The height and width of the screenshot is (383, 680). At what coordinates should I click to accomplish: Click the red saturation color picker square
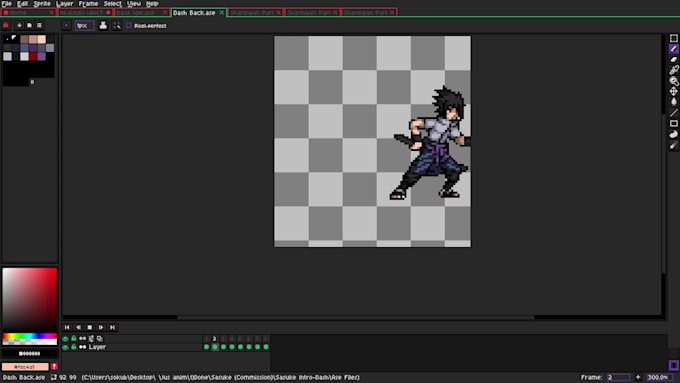click(29, 300)
